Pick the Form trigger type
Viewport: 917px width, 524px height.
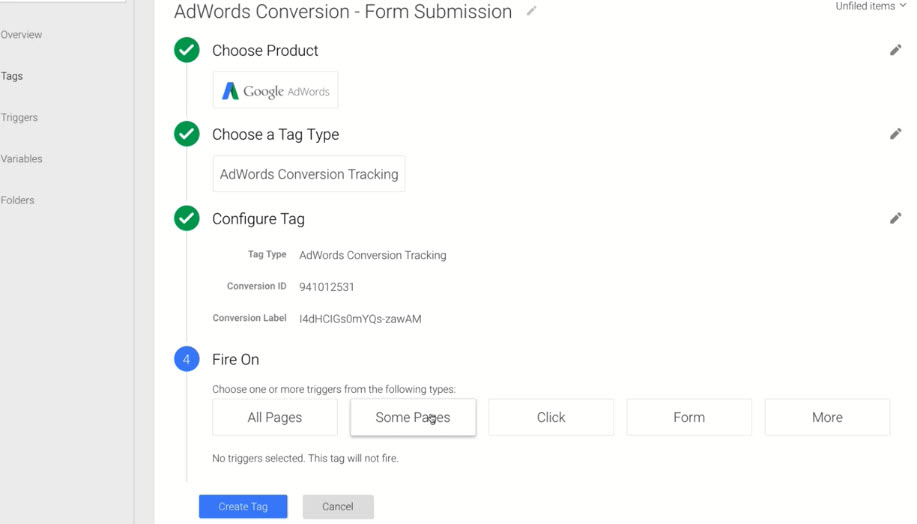(688, 417)
